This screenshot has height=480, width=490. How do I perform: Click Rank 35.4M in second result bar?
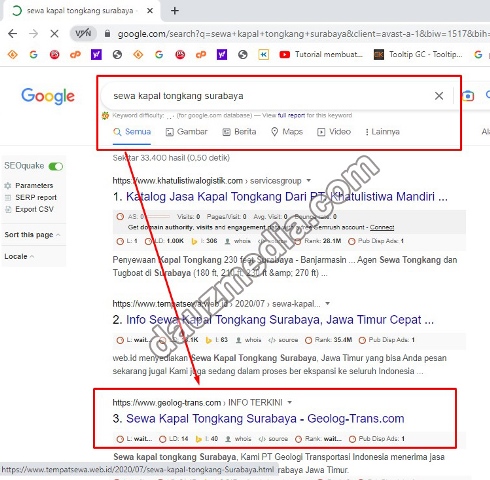329,340
